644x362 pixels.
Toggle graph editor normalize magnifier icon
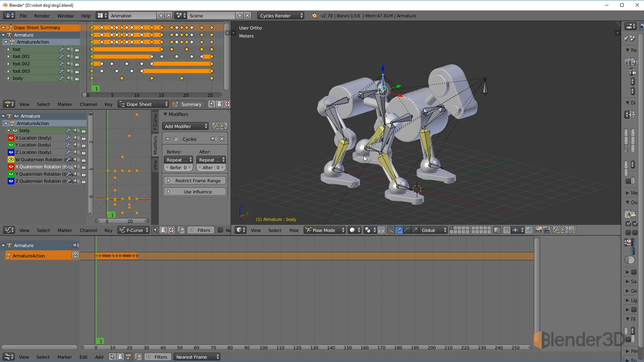(x=182, y=230)
